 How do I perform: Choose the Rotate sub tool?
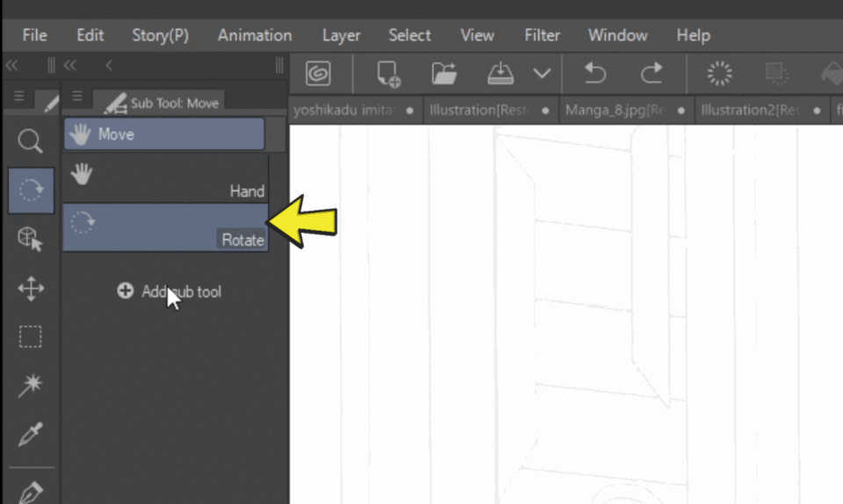click(166, 227)
